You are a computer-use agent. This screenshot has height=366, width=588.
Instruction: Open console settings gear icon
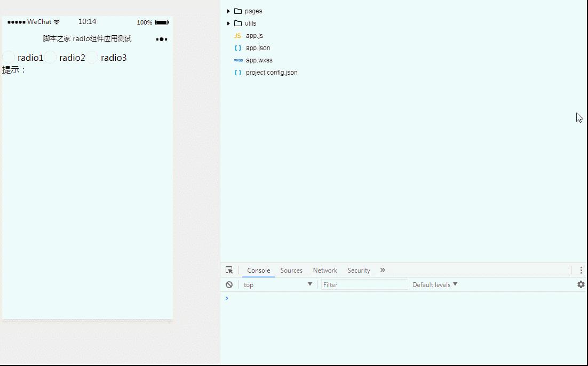click(x=581, y=285)
